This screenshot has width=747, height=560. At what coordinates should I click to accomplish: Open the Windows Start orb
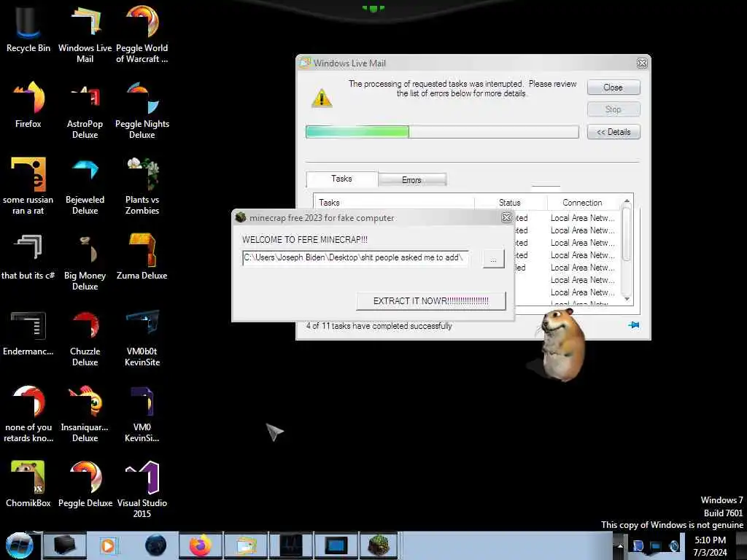pyautogui.click(x=20, y=545)
